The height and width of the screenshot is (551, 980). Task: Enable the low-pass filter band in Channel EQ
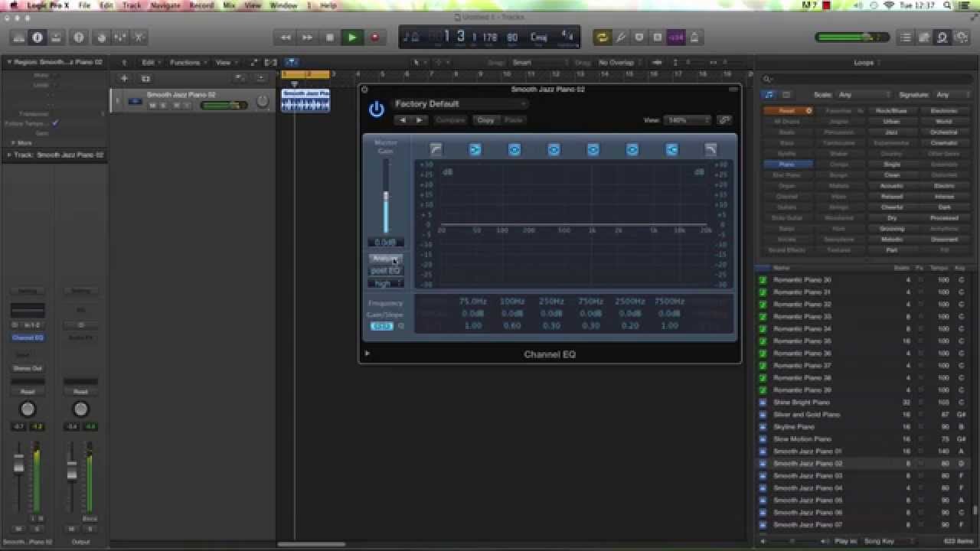click(710, 149)
